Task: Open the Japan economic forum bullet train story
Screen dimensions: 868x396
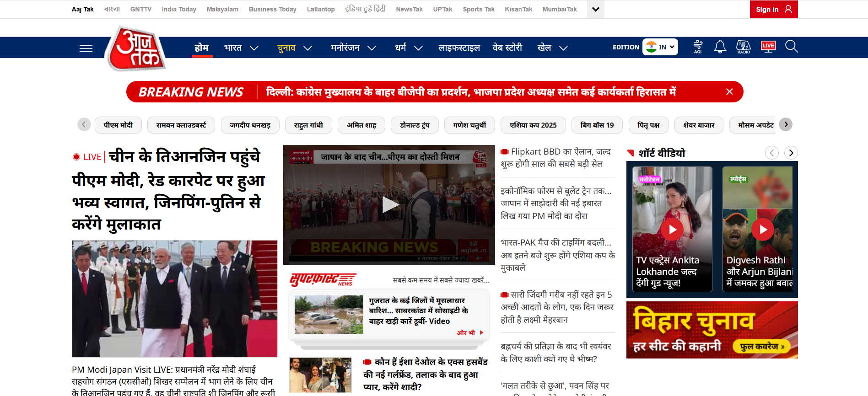Action: [x=556, y=203]
